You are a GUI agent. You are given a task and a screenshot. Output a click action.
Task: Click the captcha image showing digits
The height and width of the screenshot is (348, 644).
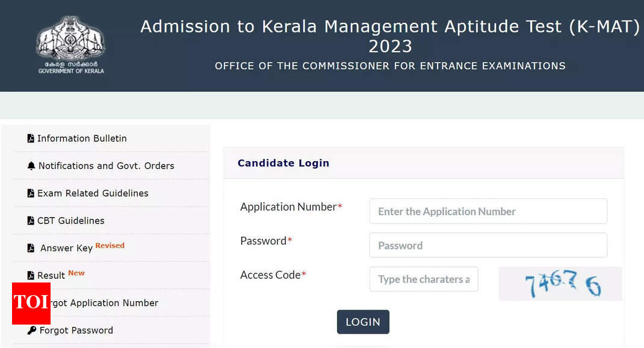point(560,283)
